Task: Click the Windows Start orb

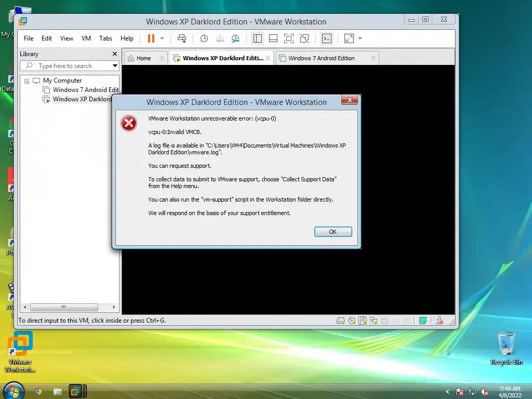Action: [x=14, y=391]
